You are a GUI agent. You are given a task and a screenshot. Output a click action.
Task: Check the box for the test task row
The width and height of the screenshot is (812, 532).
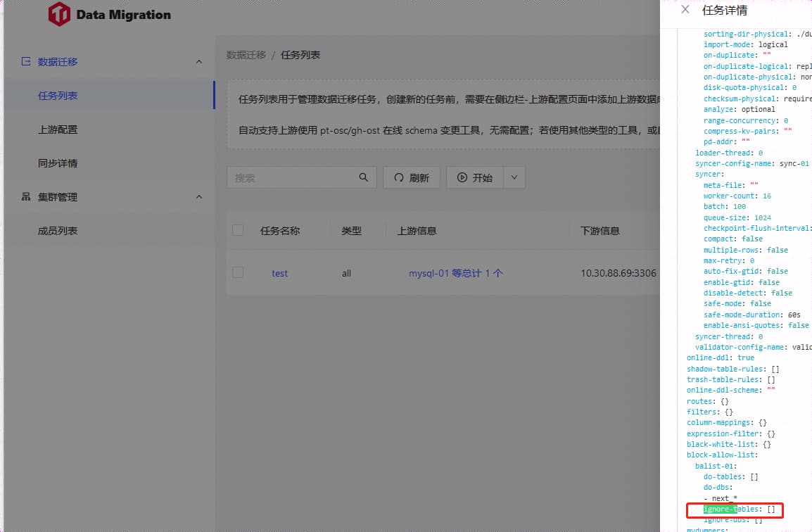pos(238,272)
